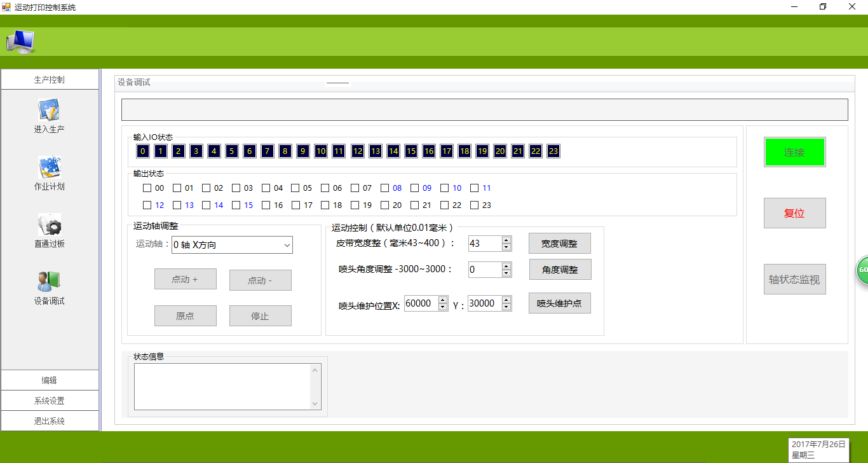Click the 复位 reset button
Viewport: 868px width, 463px height.
tap(794, 213)
